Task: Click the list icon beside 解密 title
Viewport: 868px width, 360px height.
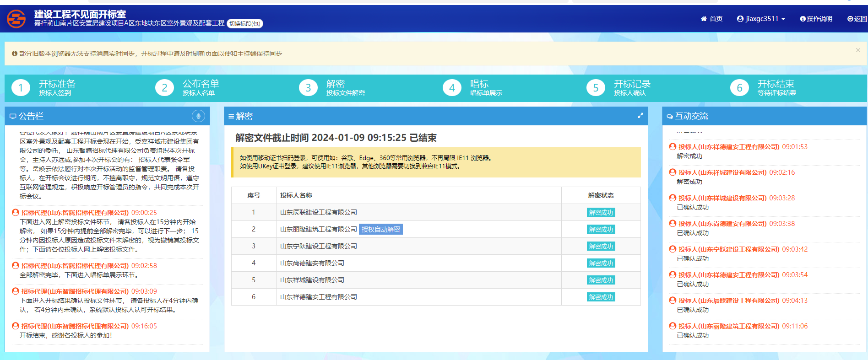Action: coord(231,117)
